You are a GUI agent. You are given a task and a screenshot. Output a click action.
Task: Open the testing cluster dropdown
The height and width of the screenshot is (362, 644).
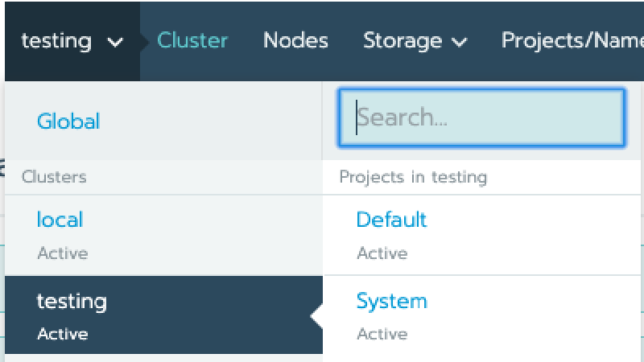(72, 41)
